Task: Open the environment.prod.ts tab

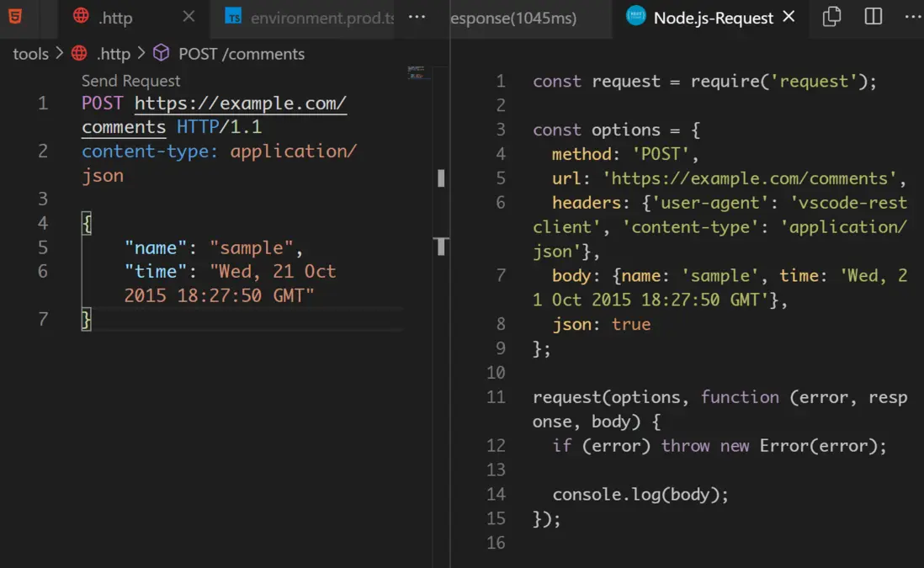Action: click(x=321, y=18)
